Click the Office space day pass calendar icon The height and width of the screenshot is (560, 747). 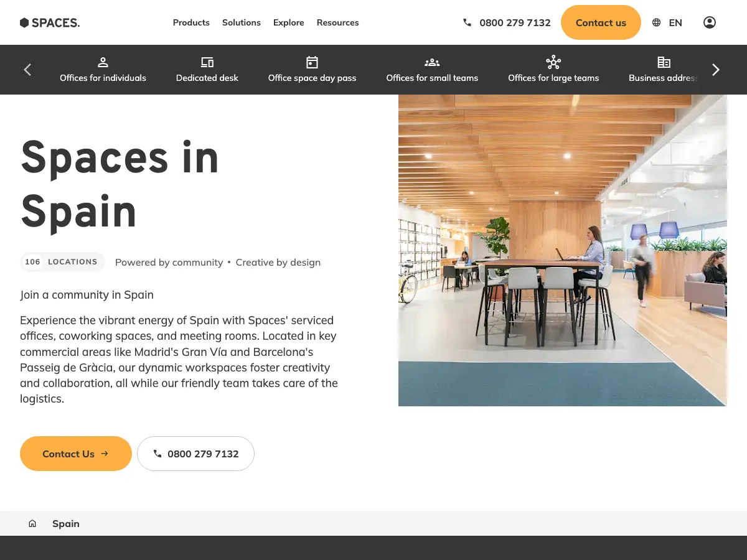click(312, 62)
